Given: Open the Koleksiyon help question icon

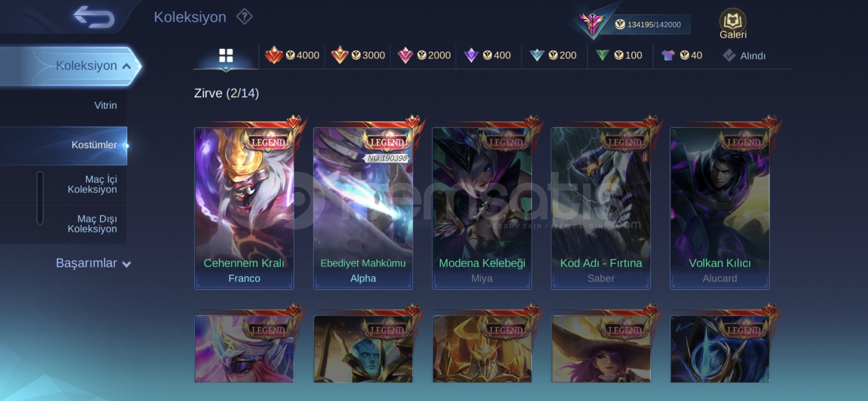Looking at the screenshot, I should coord(244,17).
